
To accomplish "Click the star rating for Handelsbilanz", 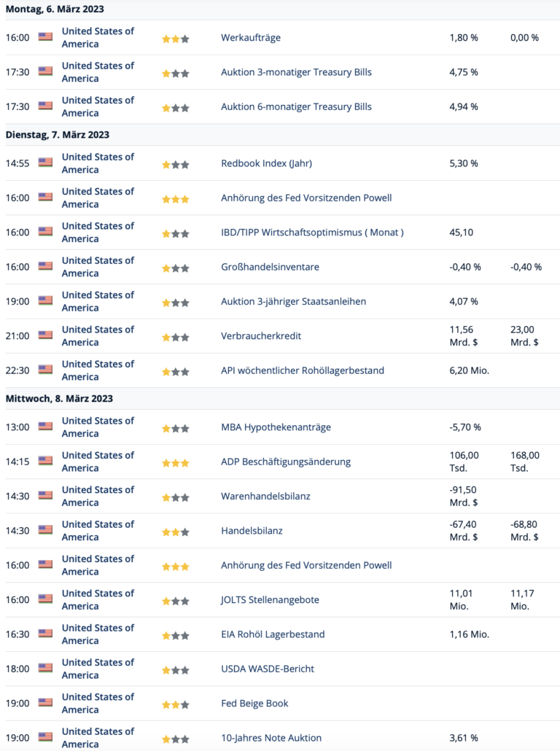I will (175, 532).
